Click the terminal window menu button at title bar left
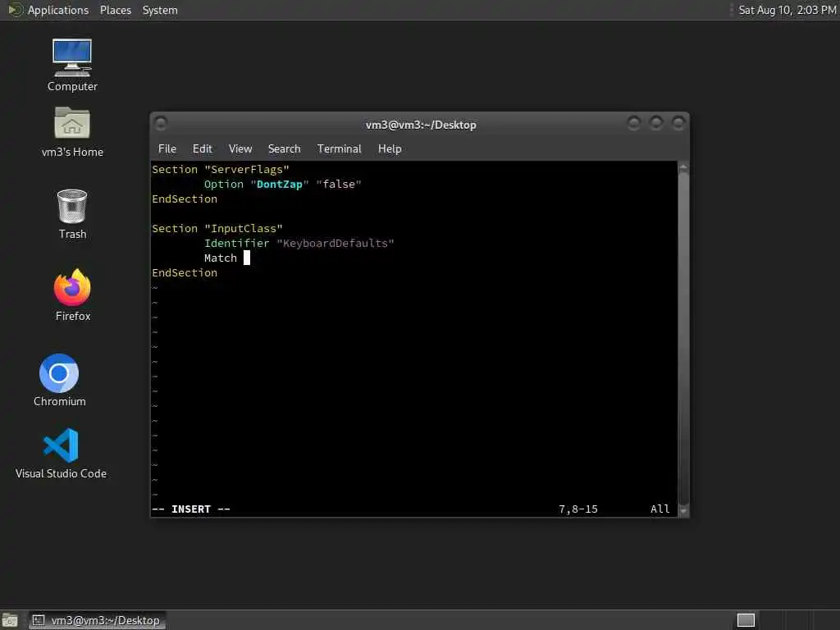Screen dimensions: 840x630 (161, 124)
